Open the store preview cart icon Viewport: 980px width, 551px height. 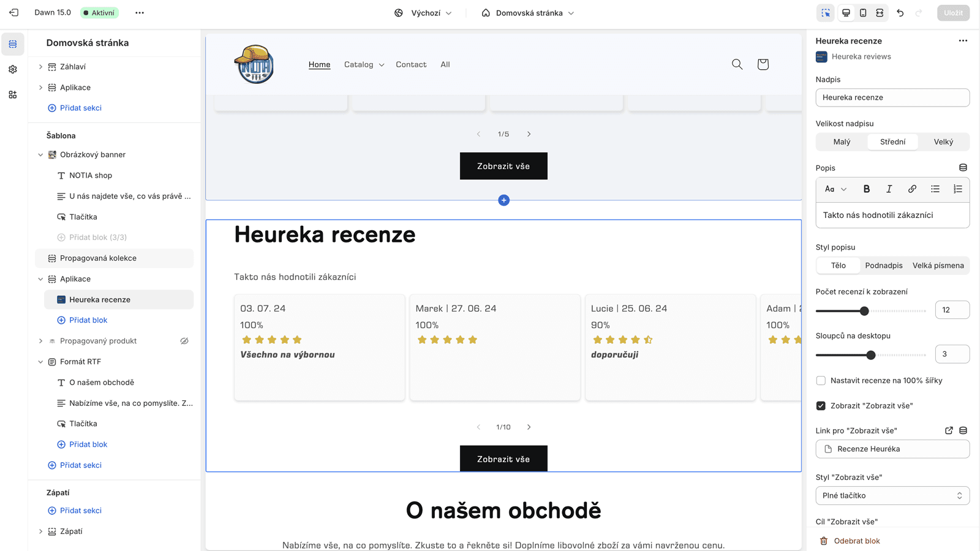click(x=763, y=64)
